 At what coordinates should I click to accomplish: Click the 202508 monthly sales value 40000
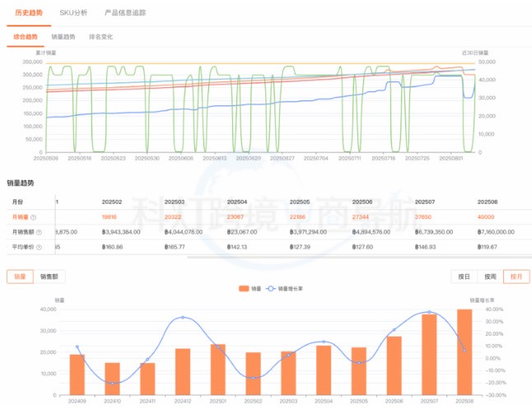pos(486,217)
